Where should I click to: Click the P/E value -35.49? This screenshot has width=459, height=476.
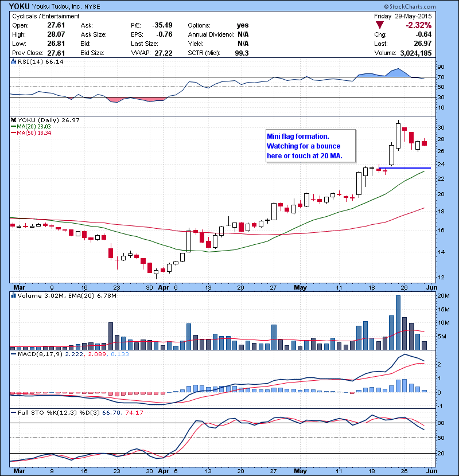[162, 25]
